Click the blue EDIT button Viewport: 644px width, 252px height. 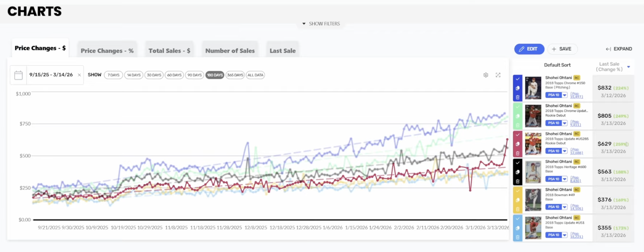(x=529, y=49)
